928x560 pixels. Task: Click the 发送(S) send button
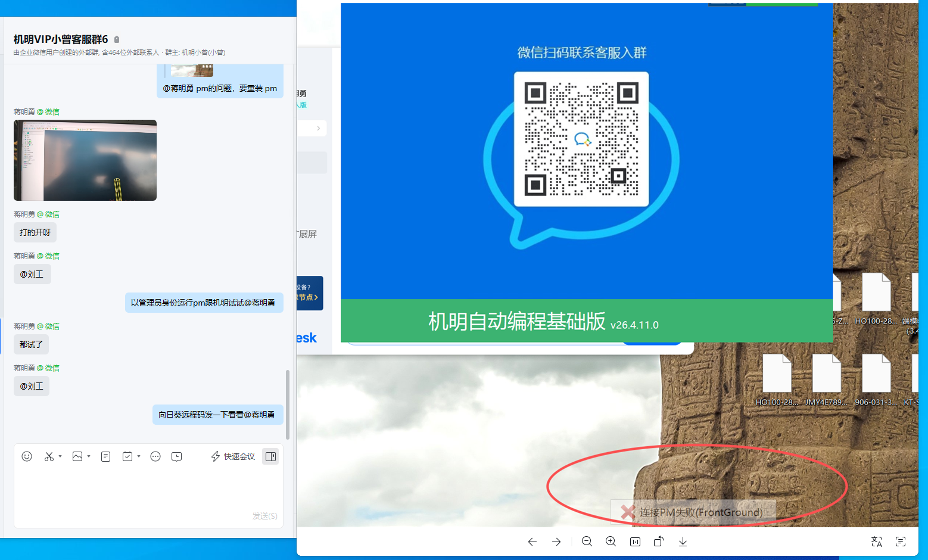(264, 516)
